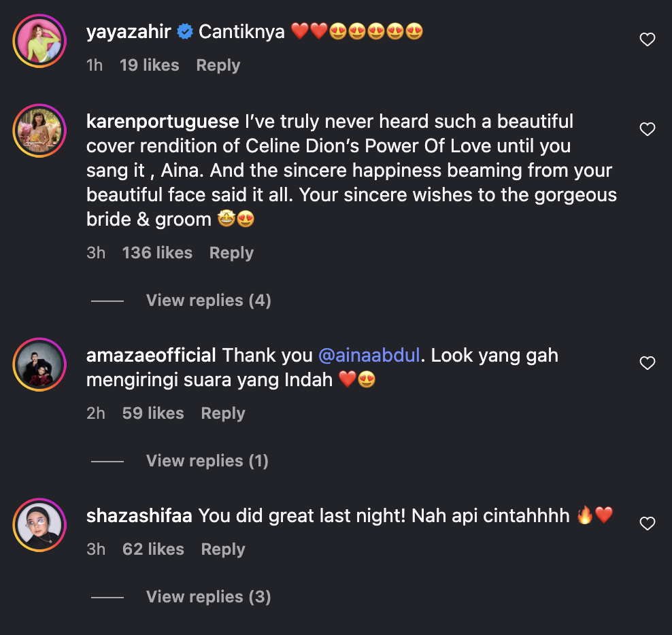Reply to yayazahir's comment
Image resolution: width=672 pixels, height=635 pixels.
218,65
